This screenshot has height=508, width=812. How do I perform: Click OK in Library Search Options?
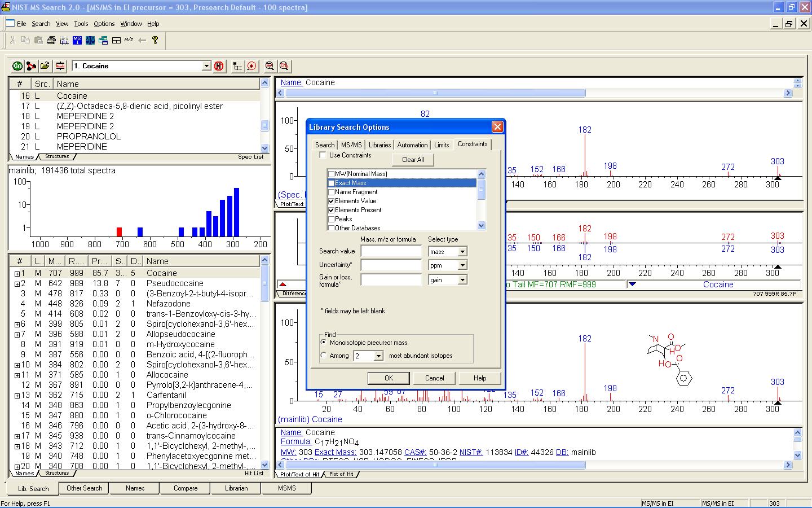click(x=389, y=378)
